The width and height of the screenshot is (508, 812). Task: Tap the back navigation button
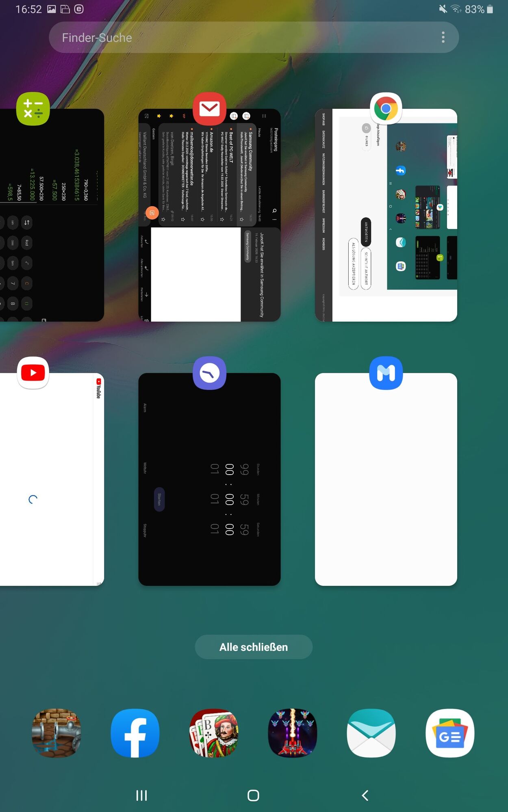pyautogui.click(x=365, y=795)
